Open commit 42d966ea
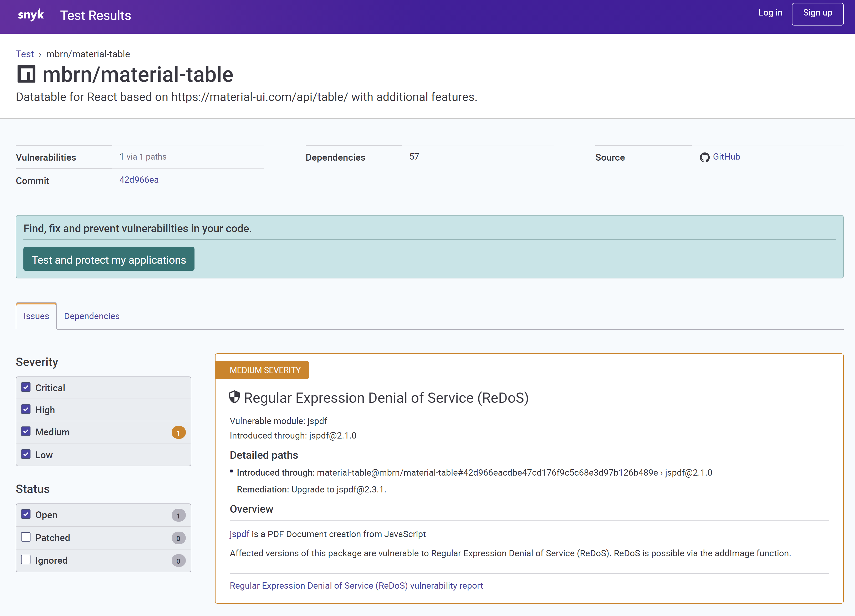This screenshot has height=616, width=855. coord(139,180)
